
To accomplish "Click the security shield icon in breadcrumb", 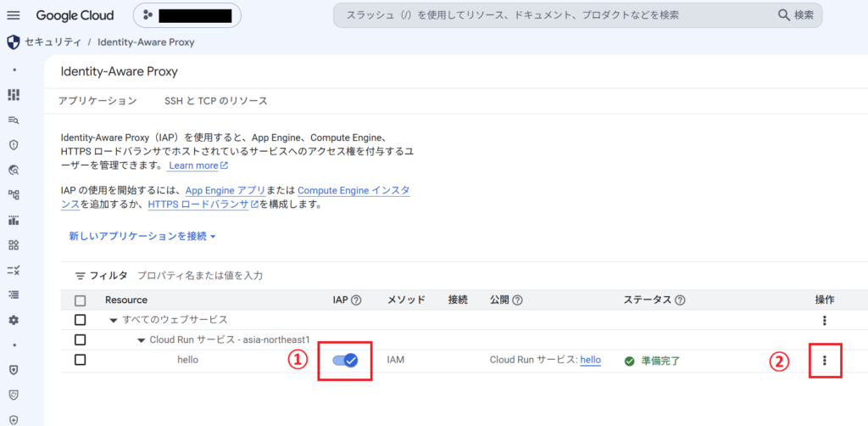I will tap(14, 42).
